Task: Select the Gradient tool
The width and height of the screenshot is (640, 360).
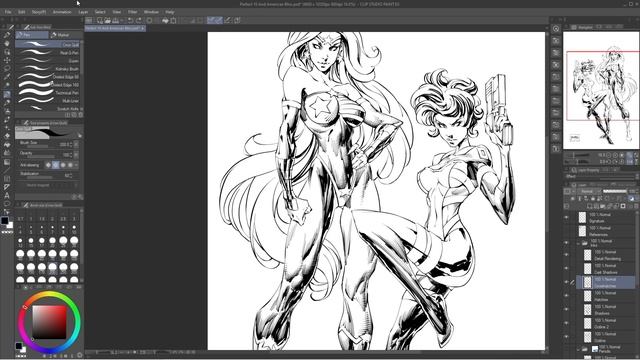Action: tap(7, 162)
